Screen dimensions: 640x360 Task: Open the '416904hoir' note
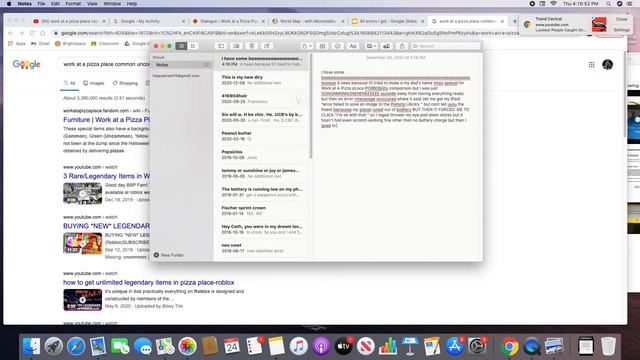[x=262, y=99]
